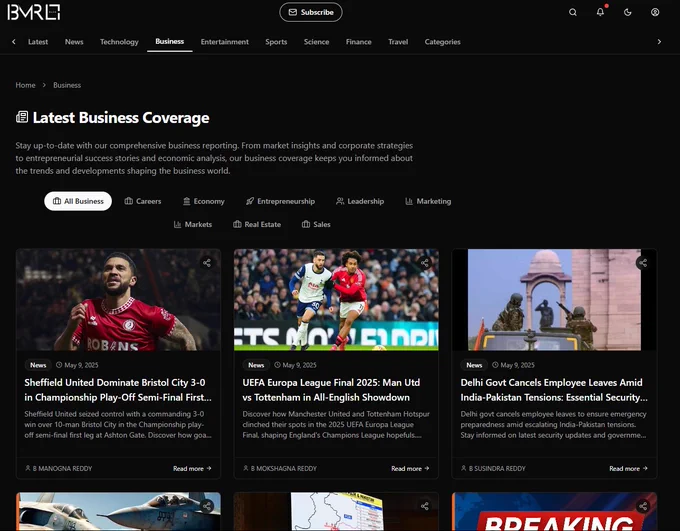The height and width of the screenshot is (531, 680).
Task: Click News tag on UEFA Europa card
Action: coord(256,365)
